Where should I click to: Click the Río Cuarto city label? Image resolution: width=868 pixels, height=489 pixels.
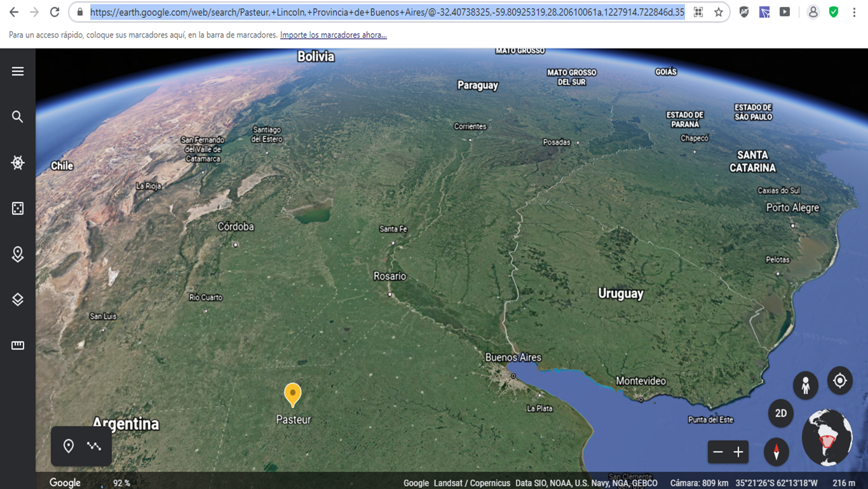(206, 297)
